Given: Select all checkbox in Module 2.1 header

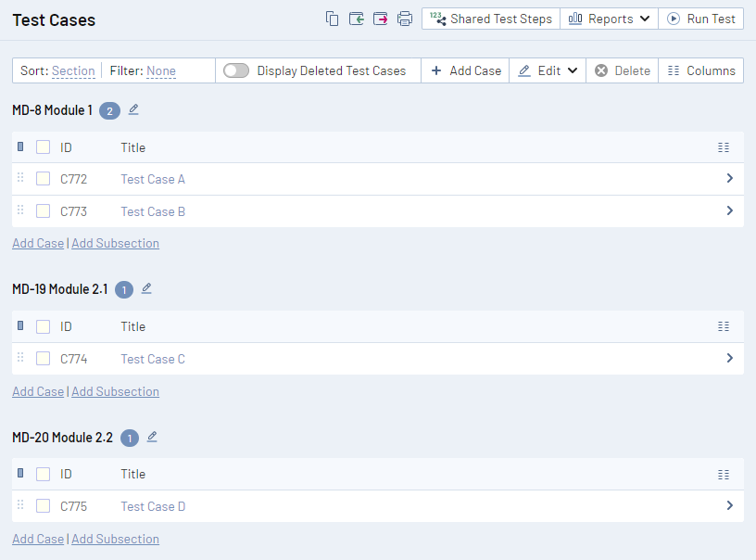Looking at the screenshot, I should (x=43, y=326).
